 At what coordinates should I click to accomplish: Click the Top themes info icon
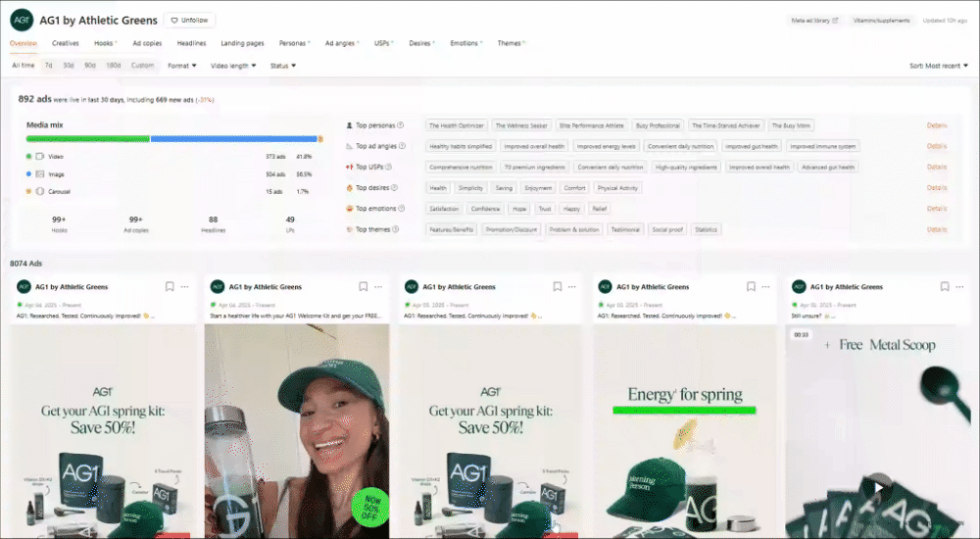click(x=396, y=229)
